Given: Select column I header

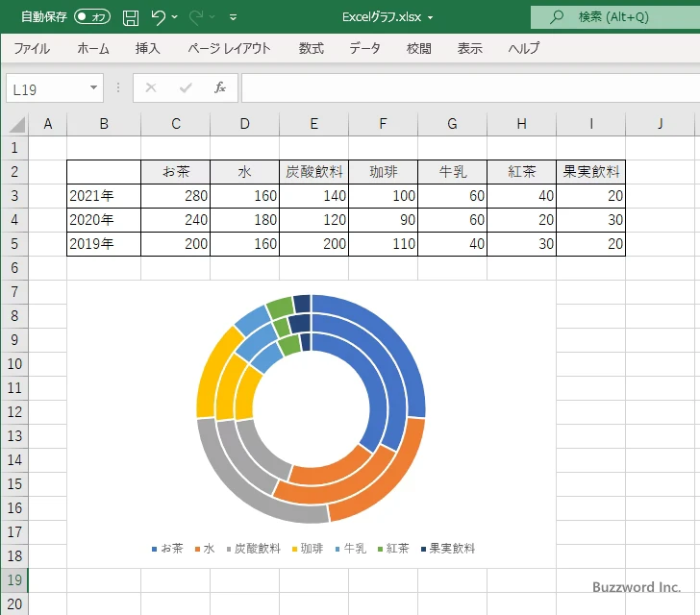Looking at the screenshot, I should [x=591, y=124].
